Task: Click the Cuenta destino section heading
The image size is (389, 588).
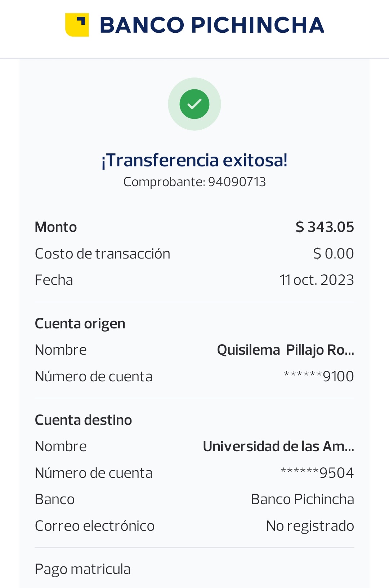Action: [83, 420]
